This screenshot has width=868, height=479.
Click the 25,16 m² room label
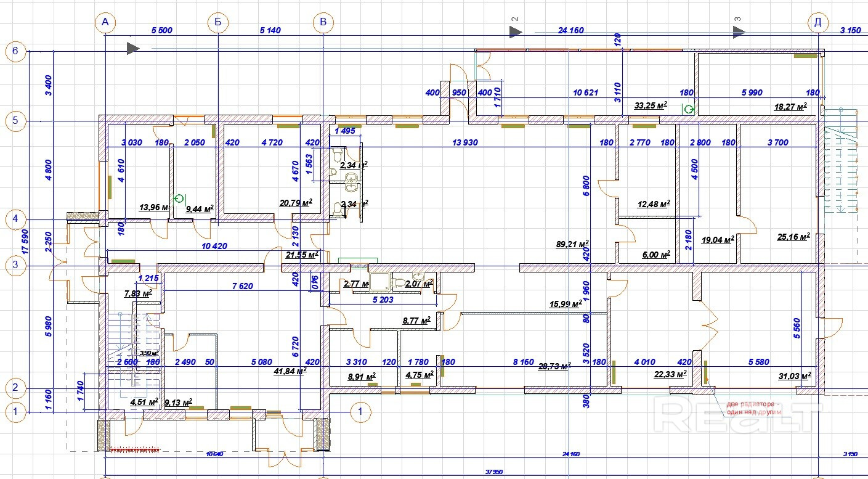point(793,237)
